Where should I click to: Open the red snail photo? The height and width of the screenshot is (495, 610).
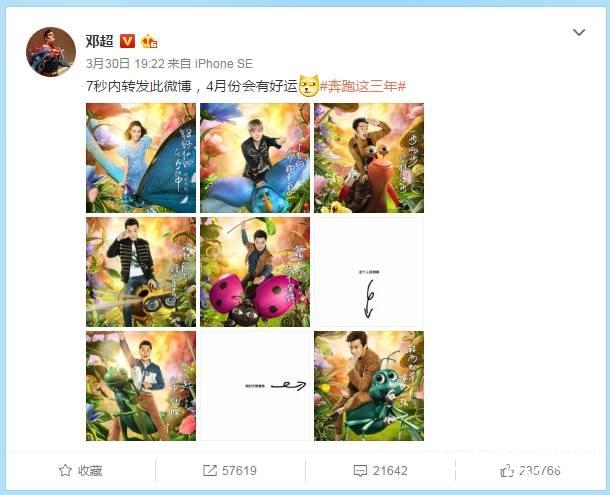(x=369, y=158)
